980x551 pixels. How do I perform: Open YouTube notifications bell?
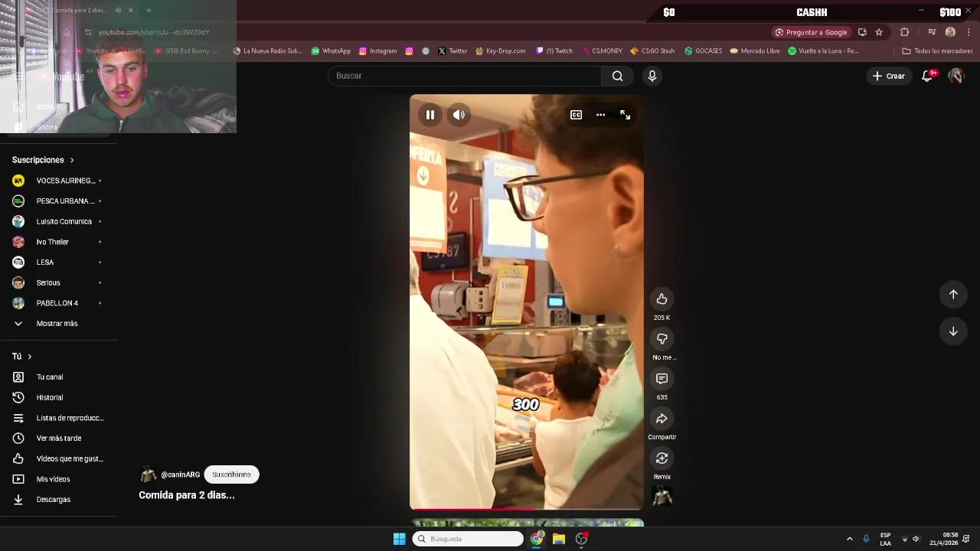click(927, 76)
